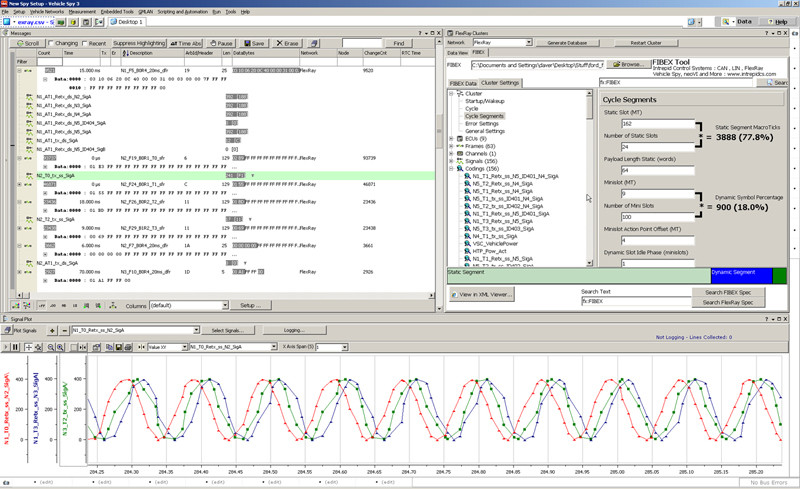Click the print icon in plot toolbar
The image size is (800, 489).
(129, 347)
